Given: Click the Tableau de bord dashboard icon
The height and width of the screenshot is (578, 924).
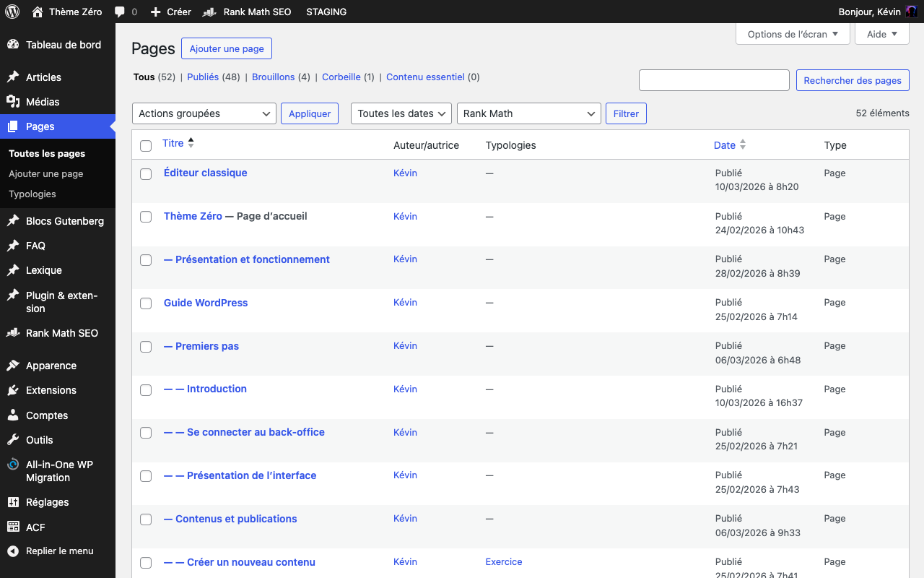Looking at the screenshot, I should (13, 45).
